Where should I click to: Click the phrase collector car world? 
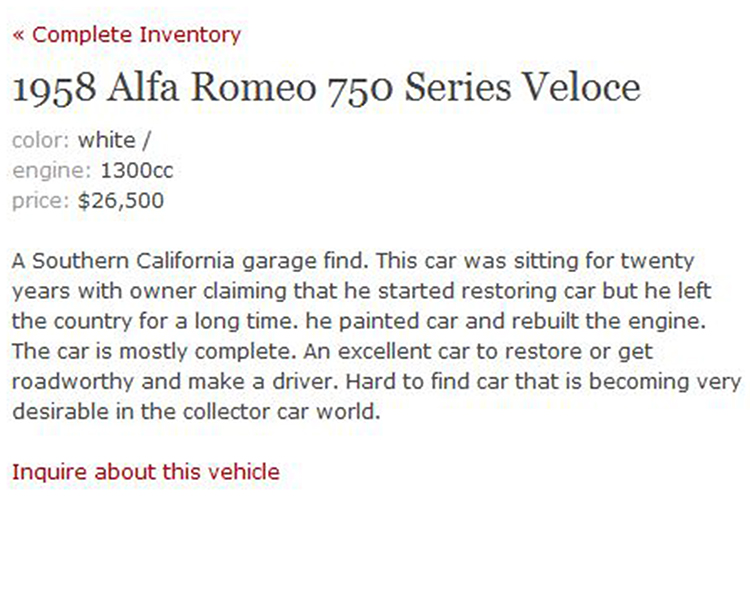coord(281,412)
